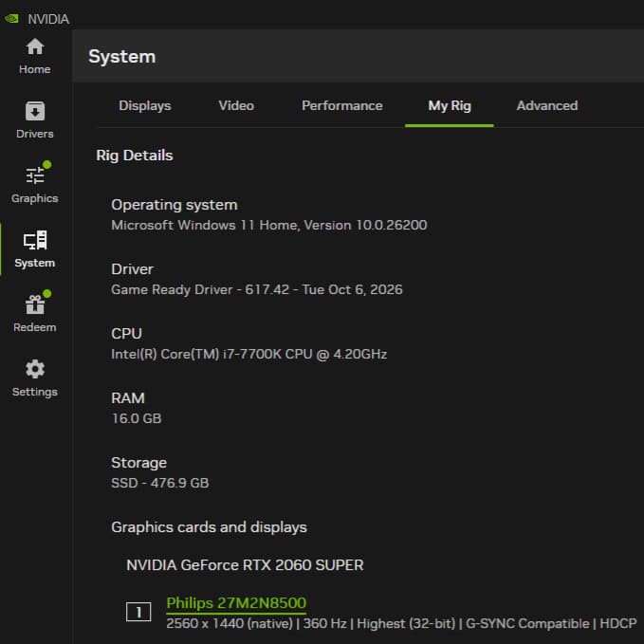Click the Windows 11 Home version text
This screenshot has height=644, width=644.
(269, 225)
